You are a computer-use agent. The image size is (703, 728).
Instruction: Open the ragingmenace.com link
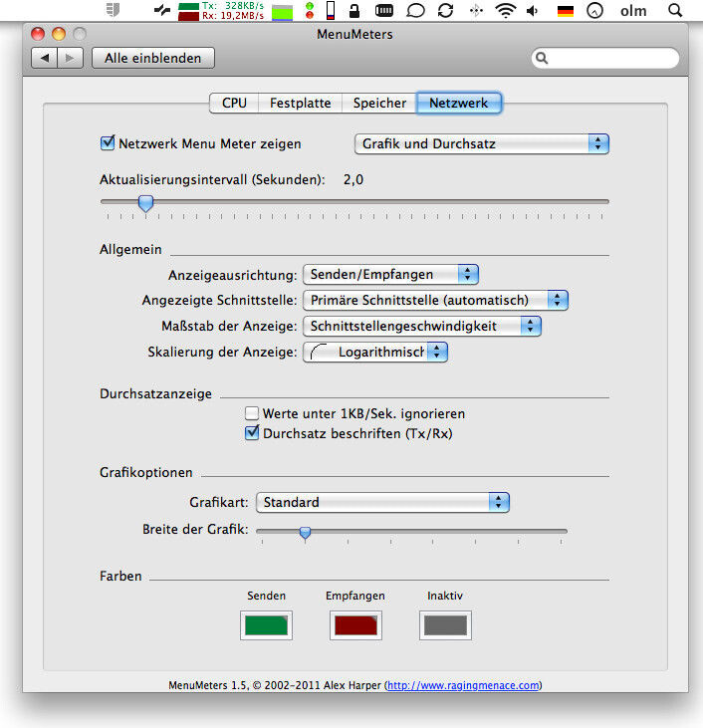[x=463, y=685]
